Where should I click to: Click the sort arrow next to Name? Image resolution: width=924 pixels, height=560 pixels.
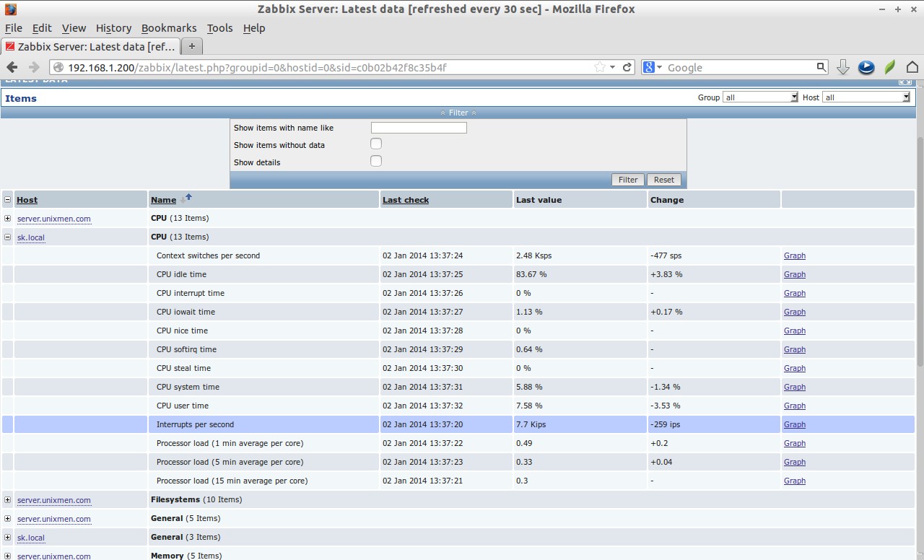pyautogui.click(x=186, y=198)
